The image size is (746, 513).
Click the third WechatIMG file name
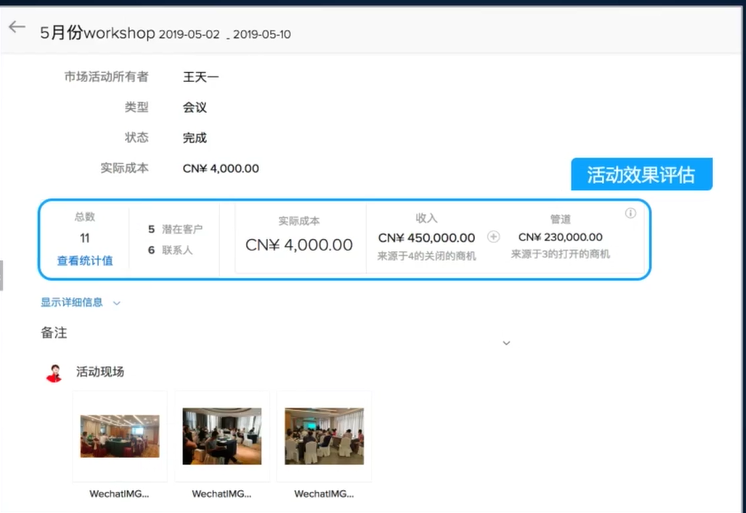324,493
